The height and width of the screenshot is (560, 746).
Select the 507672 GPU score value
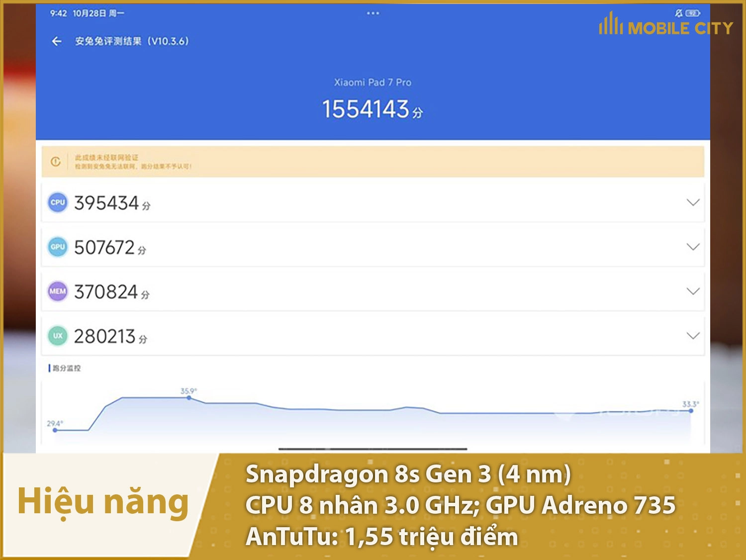pyautogui.click(x=104, y=247)
